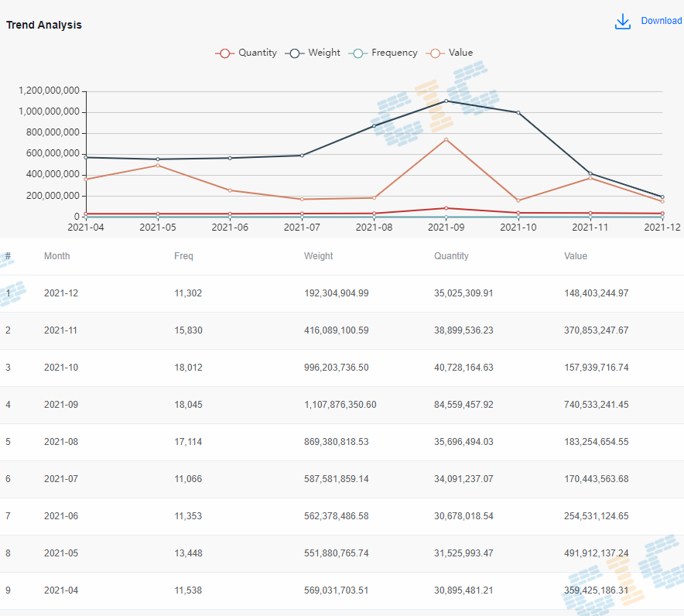Screen dimensions: 684x616
Task: Click the Trend Analysis heading
Action: [x=44, y=25]
